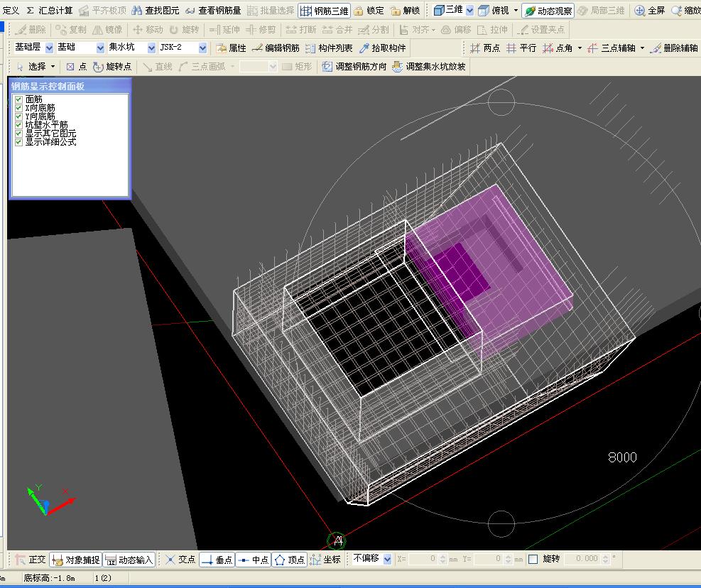This screenshot has height=588, width=701.
Task: Toggle 钢筋三维 rebar 3D view
Action: point(324,11)
